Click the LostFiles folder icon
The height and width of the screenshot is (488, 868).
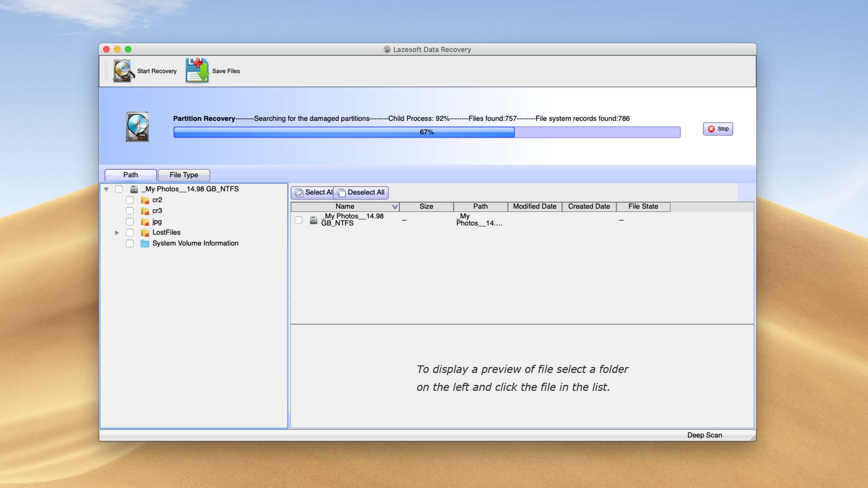[145, 233]
